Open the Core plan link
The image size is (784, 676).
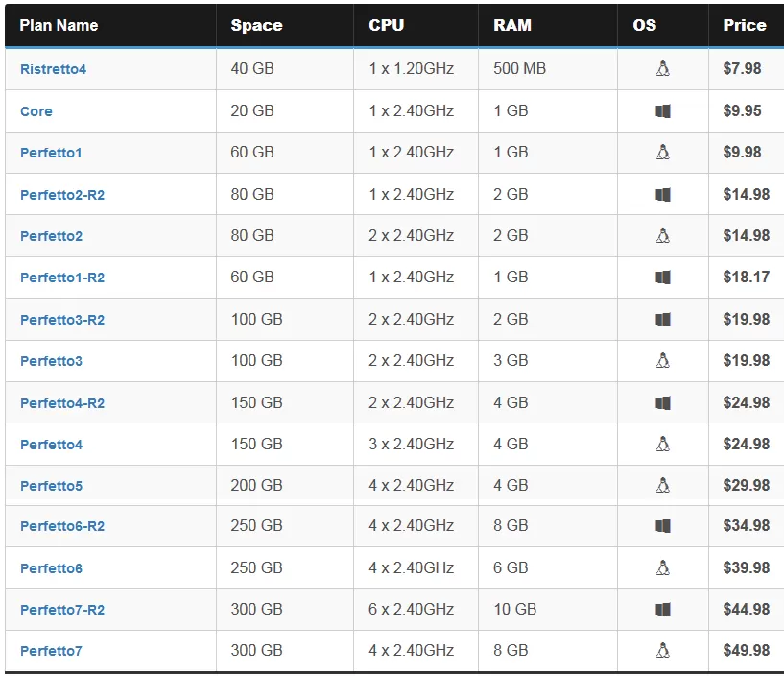point(36,111)
